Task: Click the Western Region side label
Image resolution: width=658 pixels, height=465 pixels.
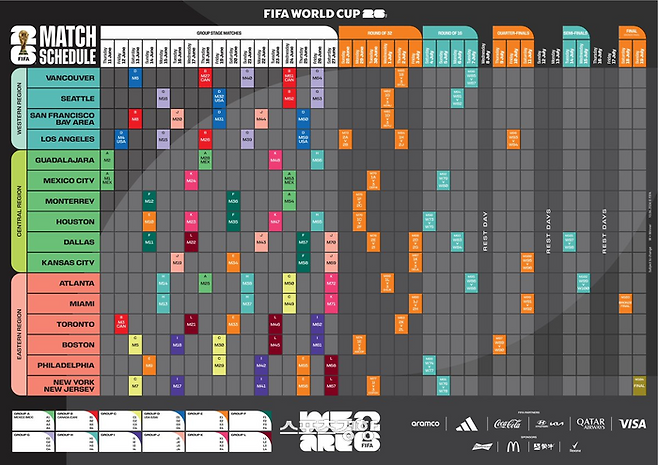Action: click(18, 109)
